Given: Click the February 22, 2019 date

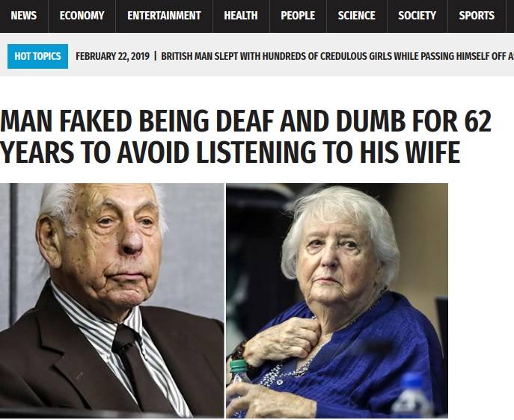Looking at the screenshot, I should 112,56.
